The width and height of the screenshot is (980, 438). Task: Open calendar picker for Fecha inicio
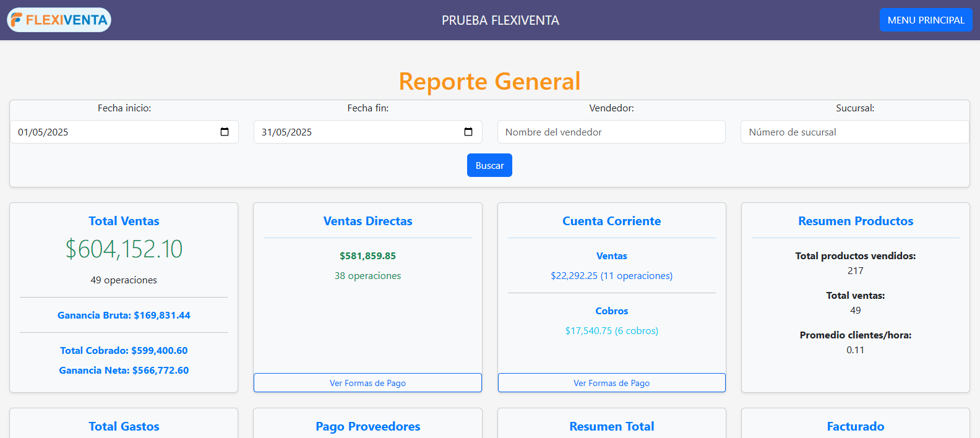click(x=225, y=132)
